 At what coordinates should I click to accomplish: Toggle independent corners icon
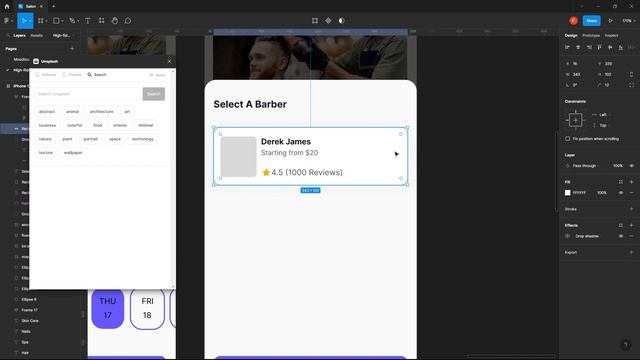tap(631, 85)
